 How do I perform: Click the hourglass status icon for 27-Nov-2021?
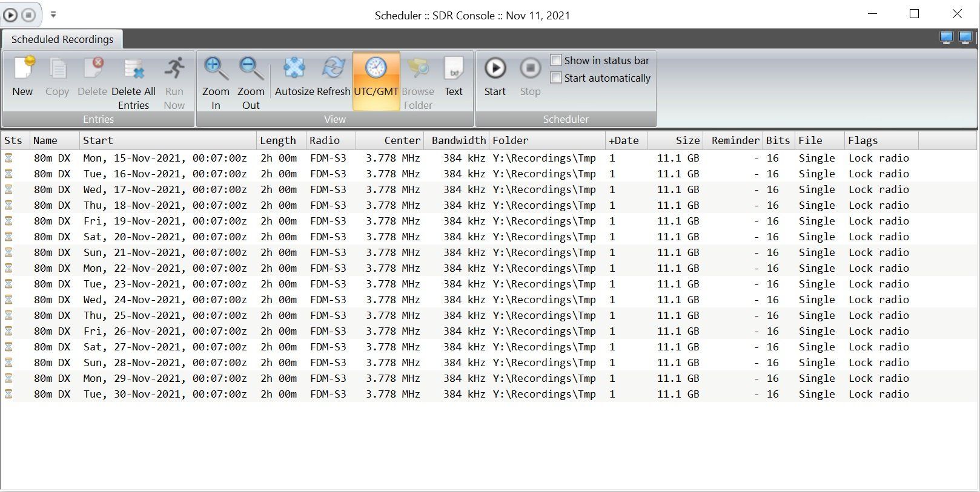tap(8, 347)
